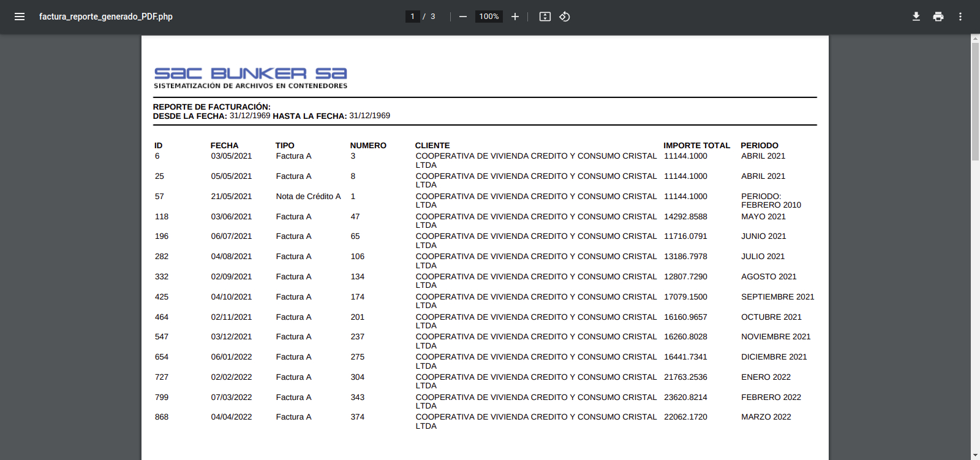The image size is (980, 460).
Task: Print the billing report
Action: [938, 17]
